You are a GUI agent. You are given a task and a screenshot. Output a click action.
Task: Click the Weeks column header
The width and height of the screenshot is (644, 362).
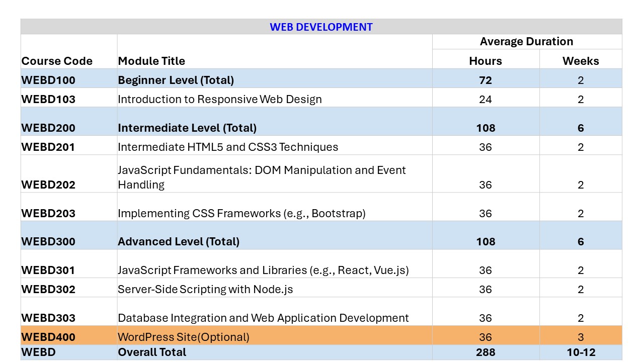click(x=580, y=61)
